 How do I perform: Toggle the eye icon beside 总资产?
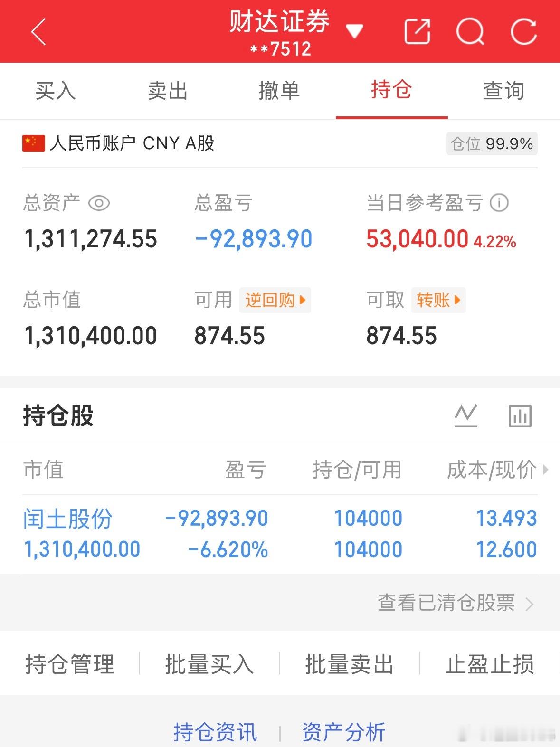point(99,203)
